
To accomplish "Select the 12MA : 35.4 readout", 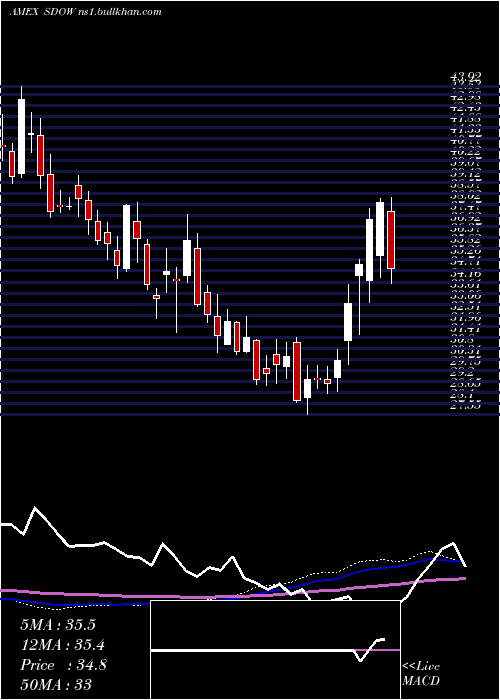I will point(63,645).
